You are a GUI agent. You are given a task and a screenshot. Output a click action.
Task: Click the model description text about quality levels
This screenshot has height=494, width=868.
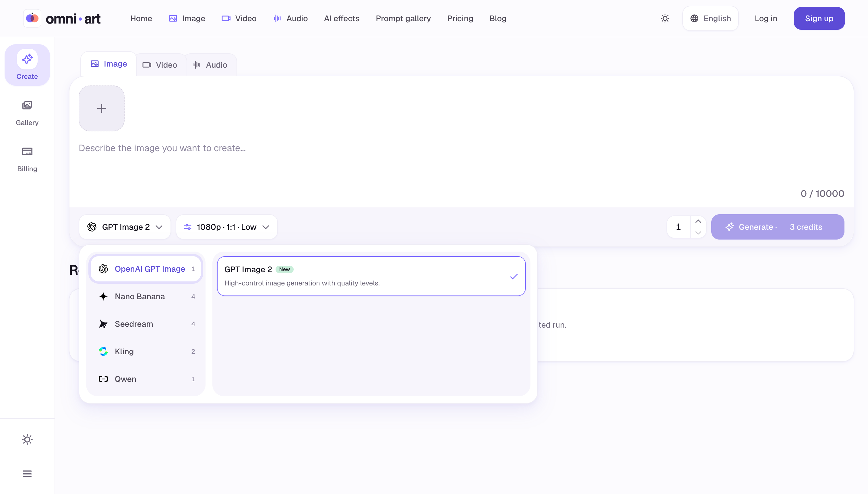302,283
